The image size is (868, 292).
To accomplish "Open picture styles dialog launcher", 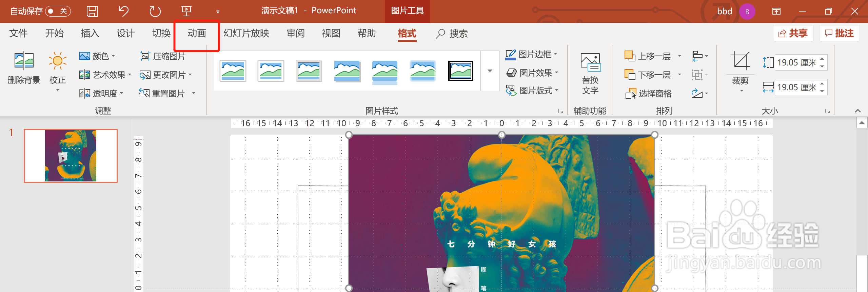I will (x=560, y=111).
